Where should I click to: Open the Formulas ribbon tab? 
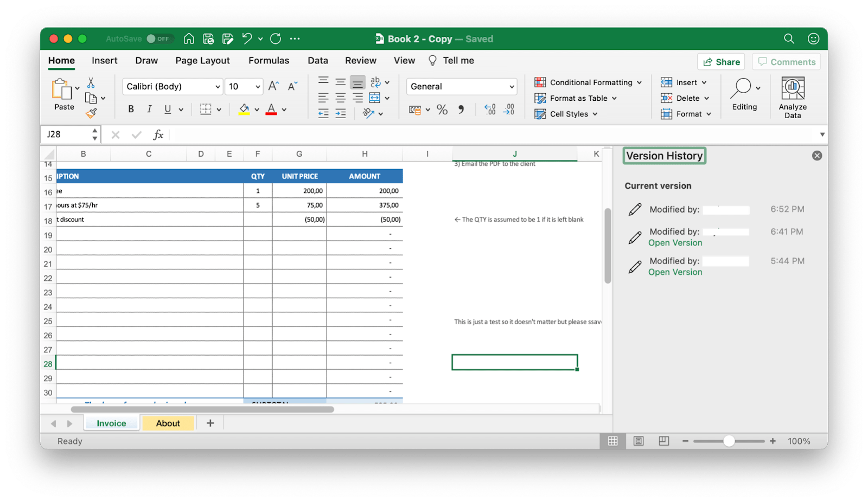coord(269,61)
